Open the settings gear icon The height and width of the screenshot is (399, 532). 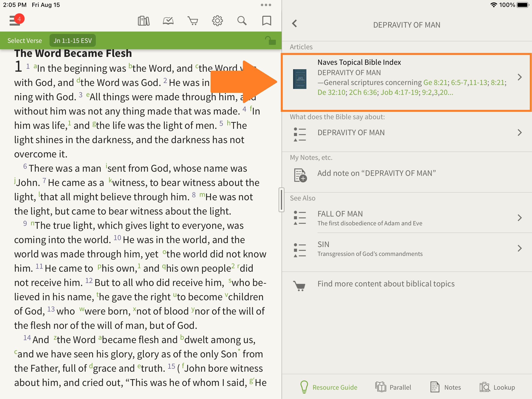(x=217, y=21)
